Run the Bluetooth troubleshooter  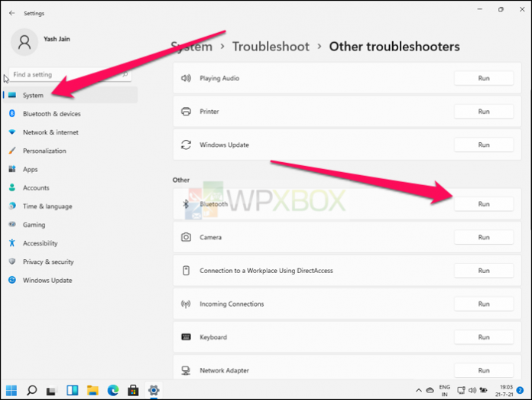click(x=484, y=203)
